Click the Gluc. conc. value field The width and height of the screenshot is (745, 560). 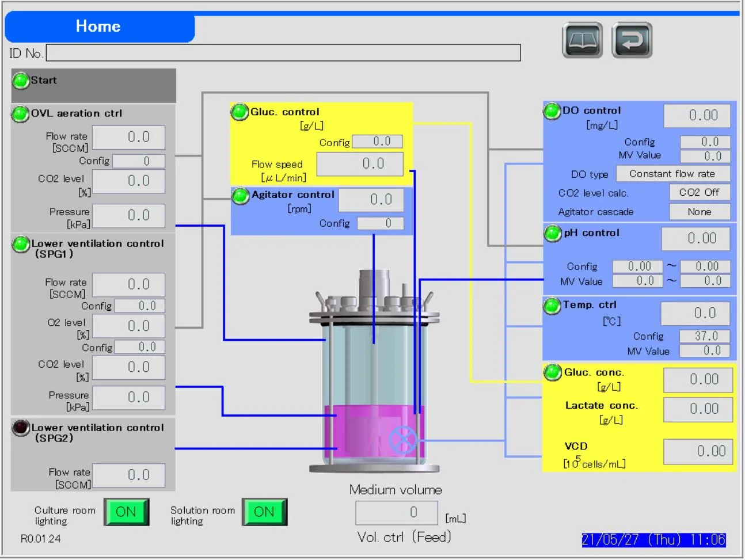click(698, 380)
